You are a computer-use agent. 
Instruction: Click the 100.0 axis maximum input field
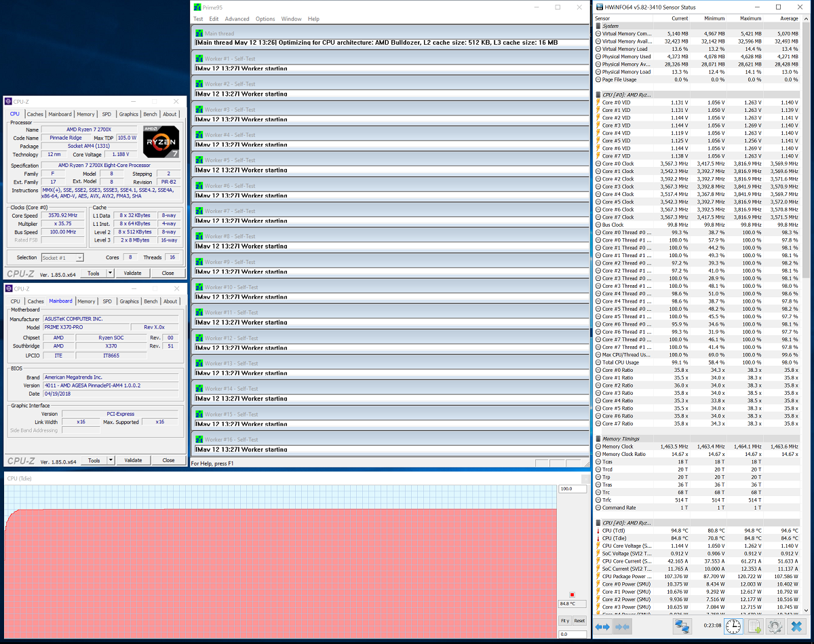[x=572, y=488]
